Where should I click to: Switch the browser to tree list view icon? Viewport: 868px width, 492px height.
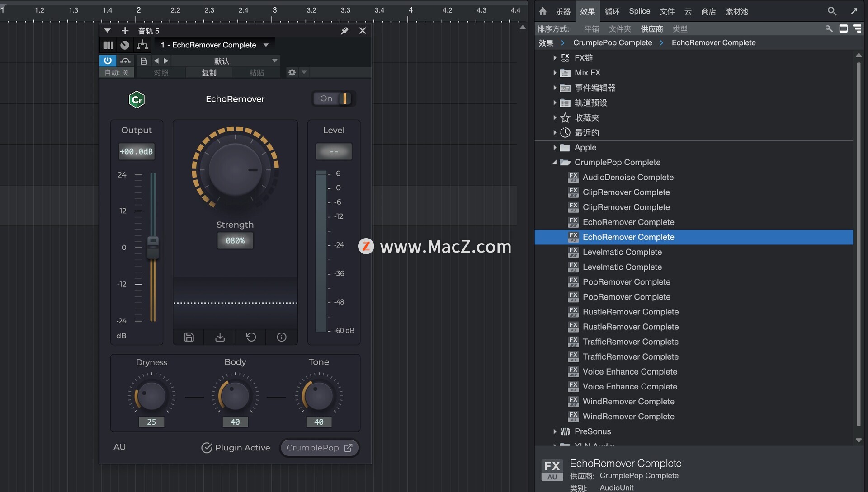coord(857,29)
